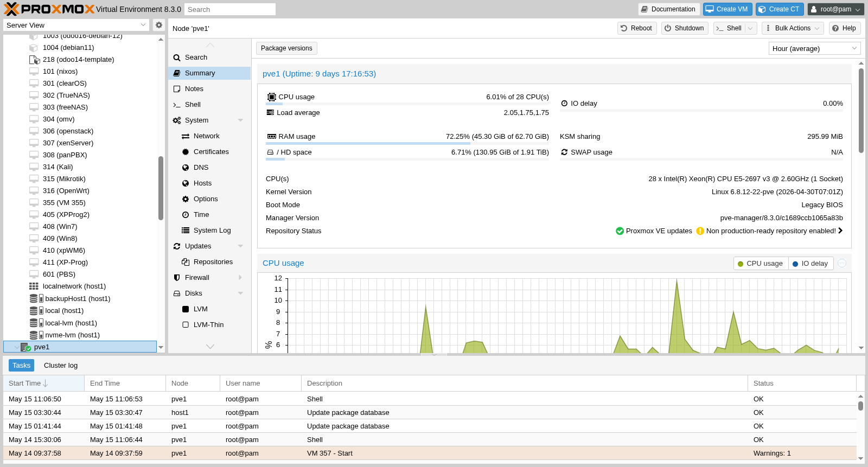The image size is (868, 467).
Task: Click the Firewall shield icon
Action: coord(177,278)
